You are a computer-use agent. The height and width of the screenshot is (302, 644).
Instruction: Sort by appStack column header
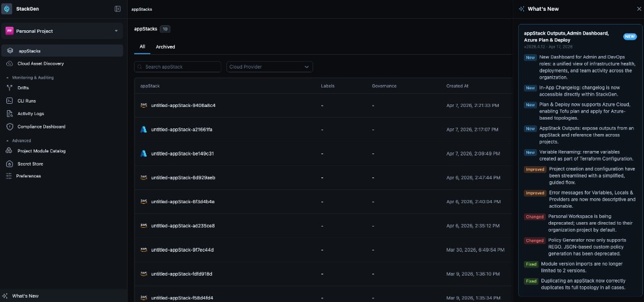[150, 86]
